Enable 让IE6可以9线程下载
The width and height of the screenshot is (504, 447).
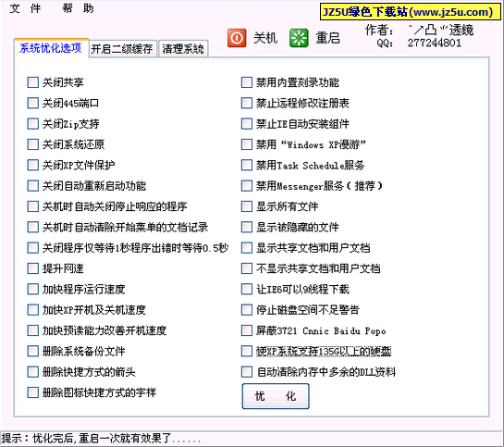(x=247, y=289)
